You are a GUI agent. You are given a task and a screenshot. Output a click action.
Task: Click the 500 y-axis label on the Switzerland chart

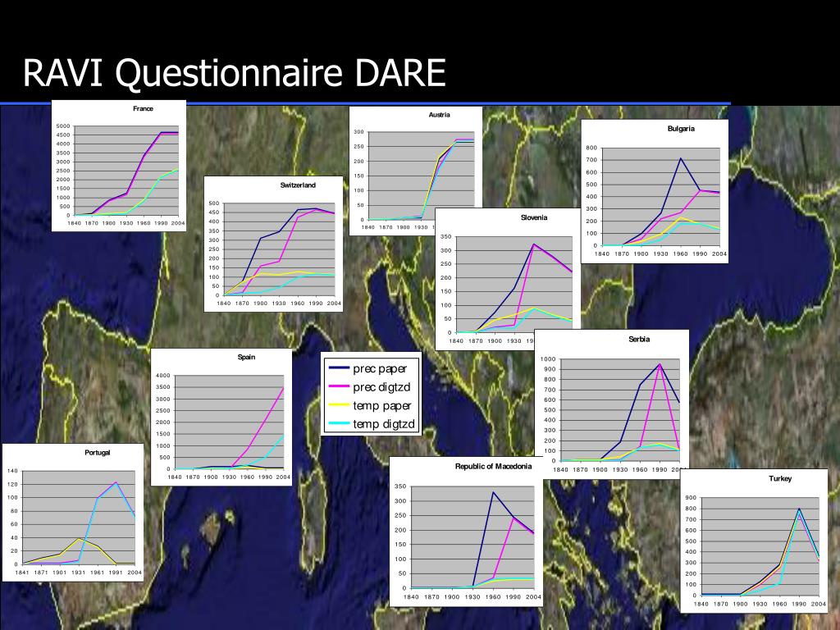pyautogui.click(x=214, y=203)
